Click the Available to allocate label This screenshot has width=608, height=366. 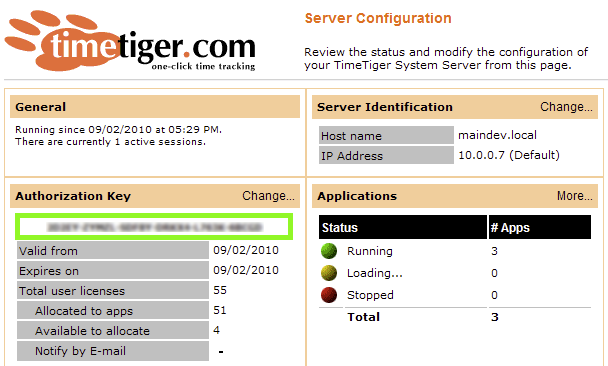point(113,331)
